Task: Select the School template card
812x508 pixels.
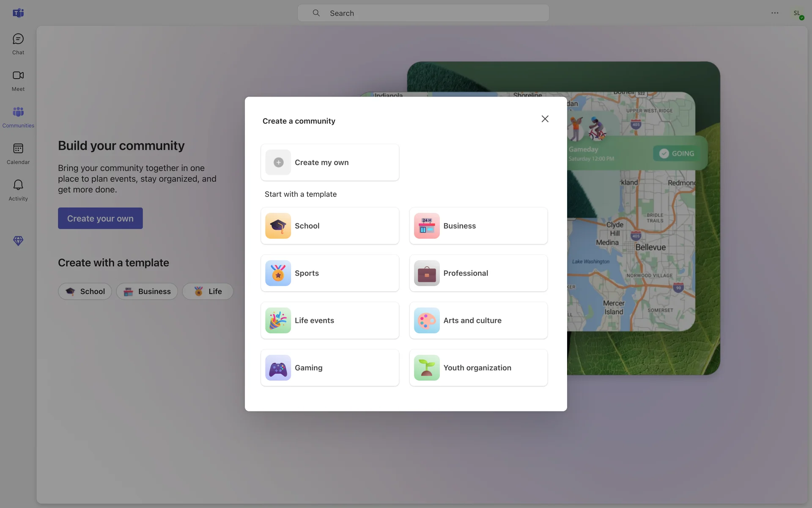Action: [x=330, y=226]
